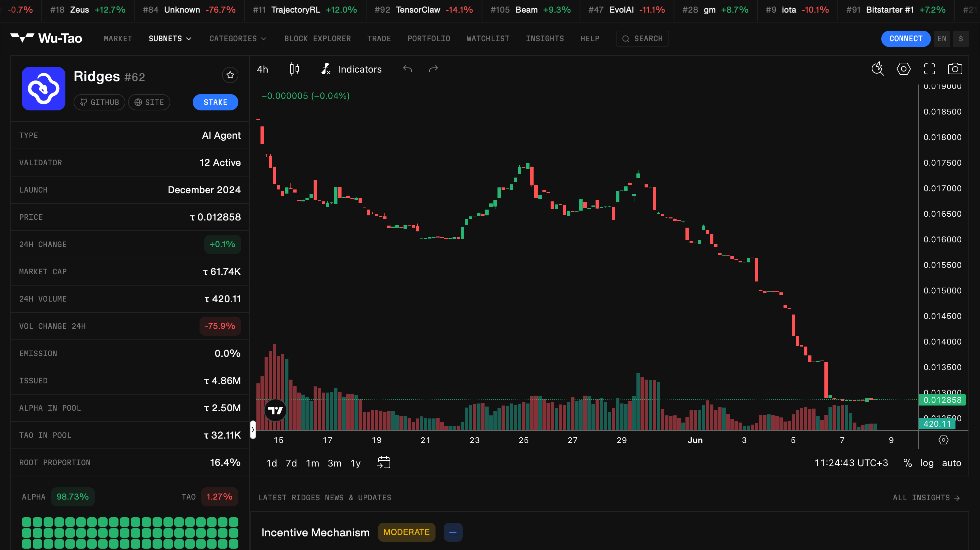The image size is (980, 550).
Task: Open chart settings hexagon icon
Action: 903,69
